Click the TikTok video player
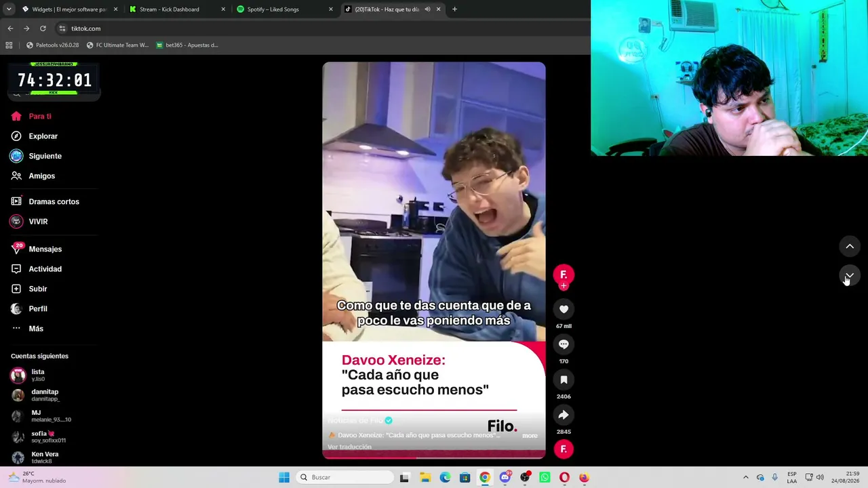The image size is (868, 488). (x=434, y=260)
